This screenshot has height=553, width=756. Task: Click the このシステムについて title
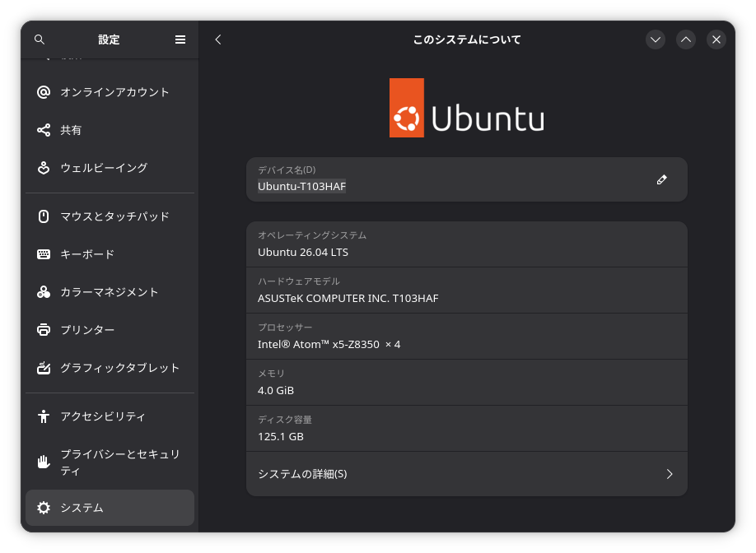[x=467, y=39]
